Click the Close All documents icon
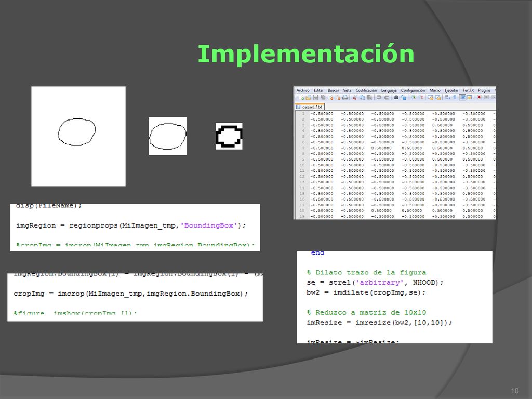This screenshot has height=399, width=532. point(338,97)
